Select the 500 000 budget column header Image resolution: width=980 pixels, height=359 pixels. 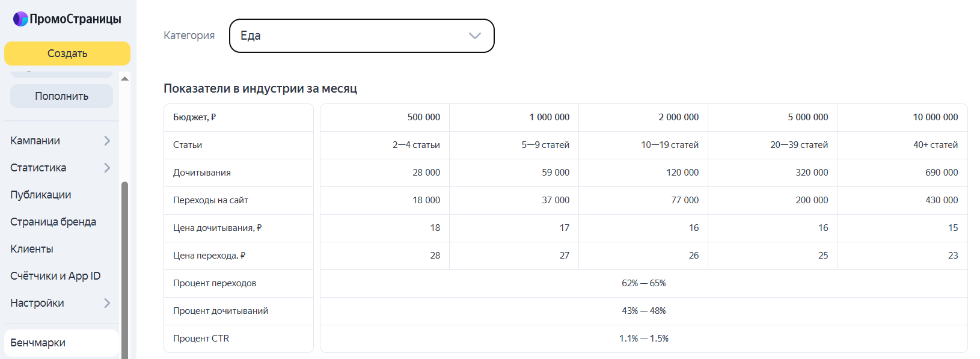(423, 117)
